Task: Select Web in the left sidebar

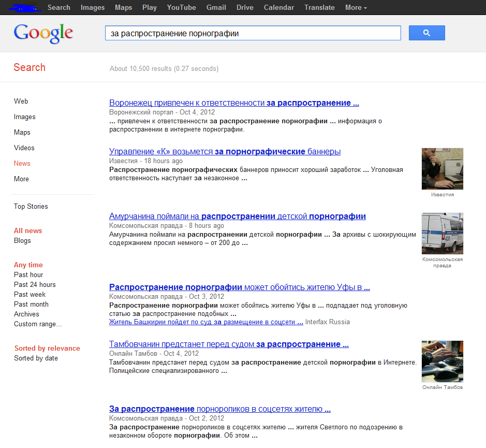Action: point(21,101)
